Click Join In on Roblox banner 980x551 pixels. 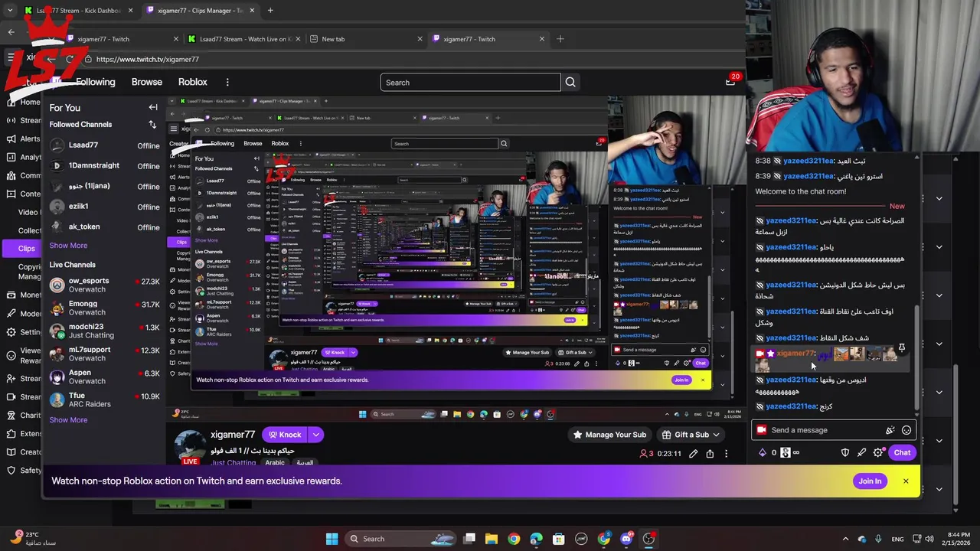pos(869,481)
